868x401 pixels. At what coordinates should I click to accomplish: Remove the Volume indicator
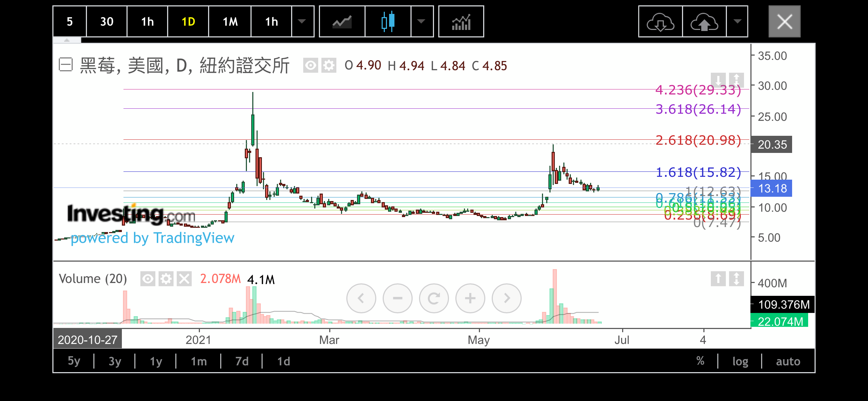pyautogui.click(x=184, y=279)
